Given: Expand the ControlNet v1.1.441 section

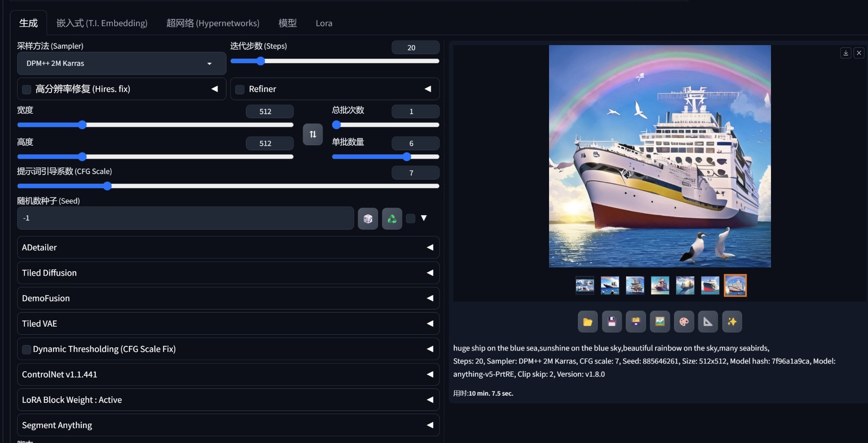Looking at the screenshot, I should click(x=228, y=374).
